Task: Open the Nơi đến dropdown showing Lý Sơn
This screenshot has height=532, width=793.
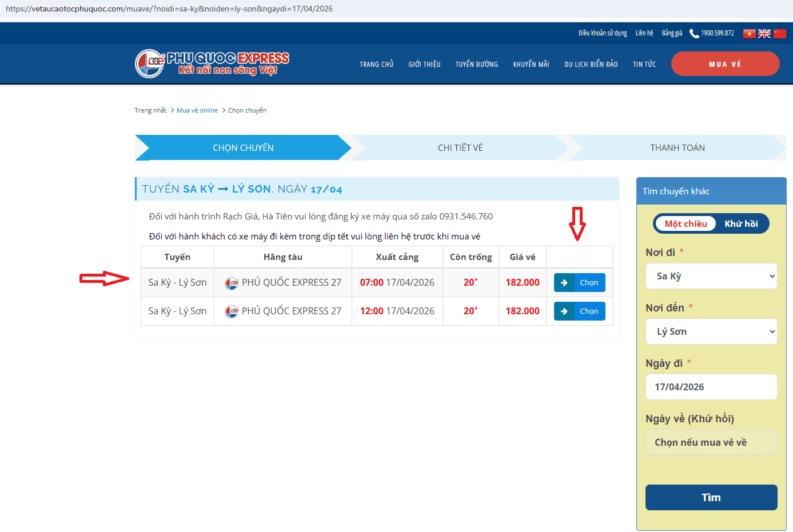Action: [711, 331]
